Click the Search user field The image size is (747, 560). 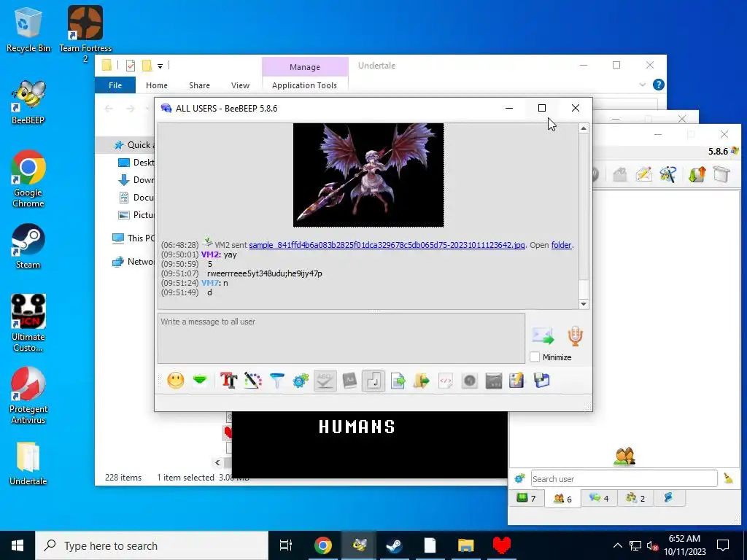(624, 479)
